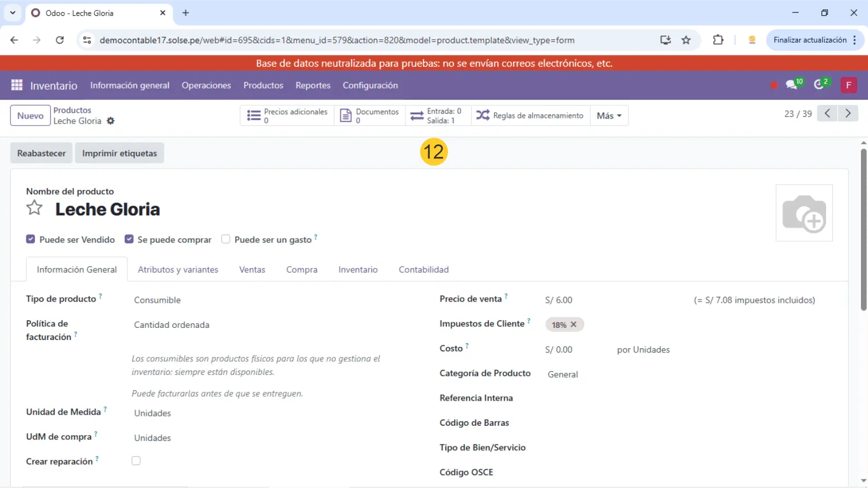Enable Puede ser un gasto checkbox

pyautogui.click(x=225, y=239)
